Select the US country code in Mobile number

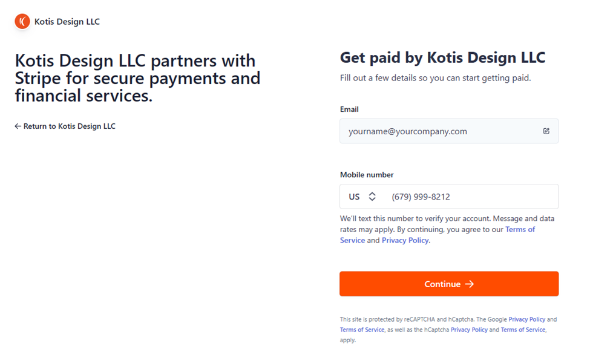point(354,197)
